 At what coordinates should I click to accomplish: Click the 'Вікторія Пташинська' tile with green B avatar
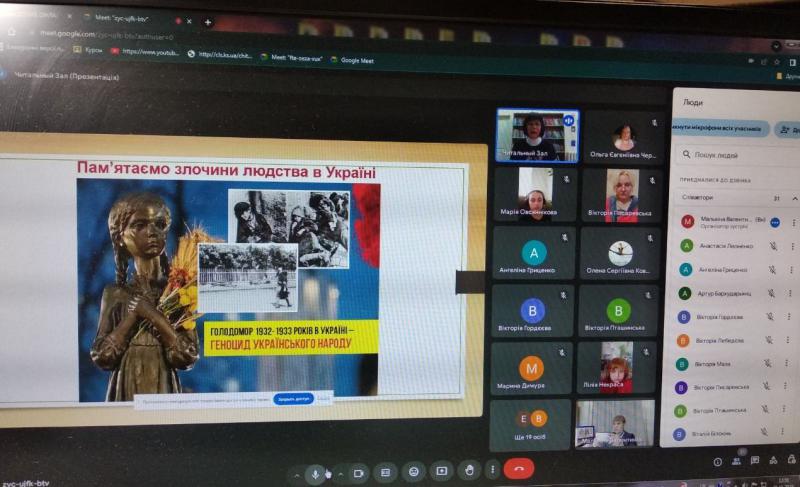(618, 311)
